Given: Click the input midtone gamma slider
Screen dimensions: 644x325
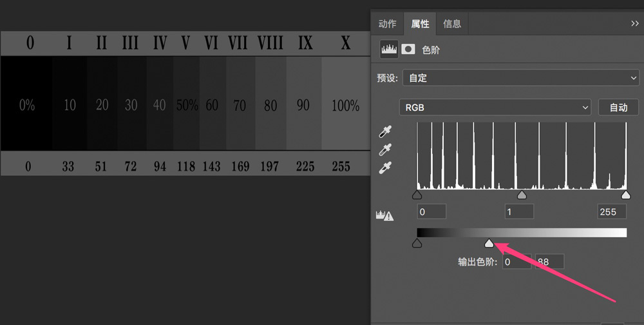Looking at the screenshot, I should (522, 195).
